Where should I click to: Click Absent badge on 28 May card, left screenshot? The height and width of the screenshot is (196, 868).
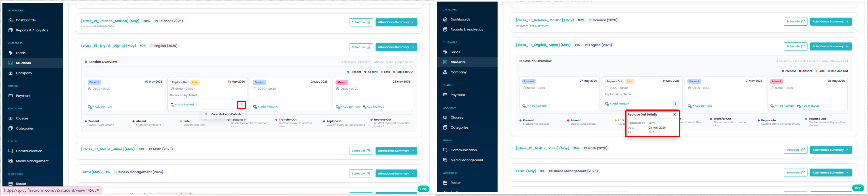click(x=342, y=83)
